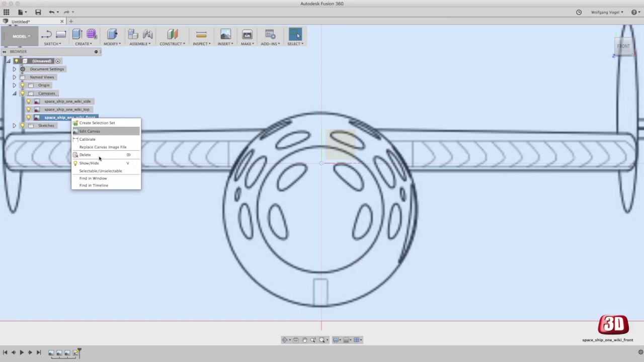Toggle visibility bulb of space_ship_one_wiki_side
The width and height of the screenshot is (644, 362).
[29, 102]
